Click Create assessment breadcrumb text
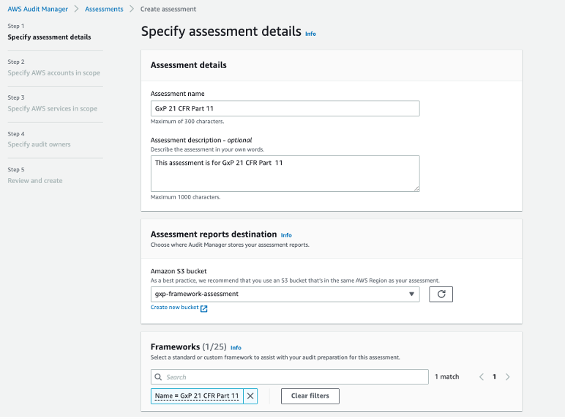The height and width of the screenshot is (420, 566). [x=168, y=9]
